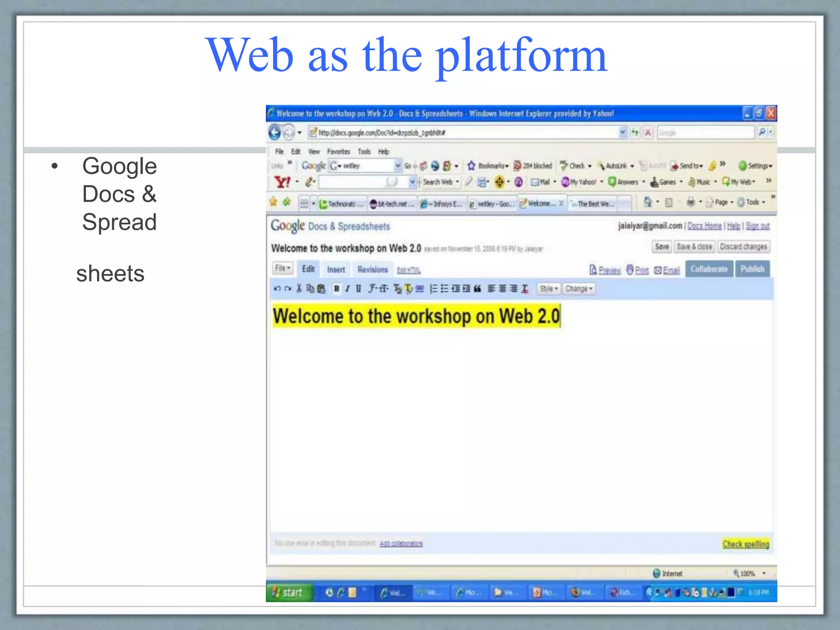Image resolution: width=840 pixels, height=630 pixels.
Task: Open the Change dropdown
Action: 579,289
